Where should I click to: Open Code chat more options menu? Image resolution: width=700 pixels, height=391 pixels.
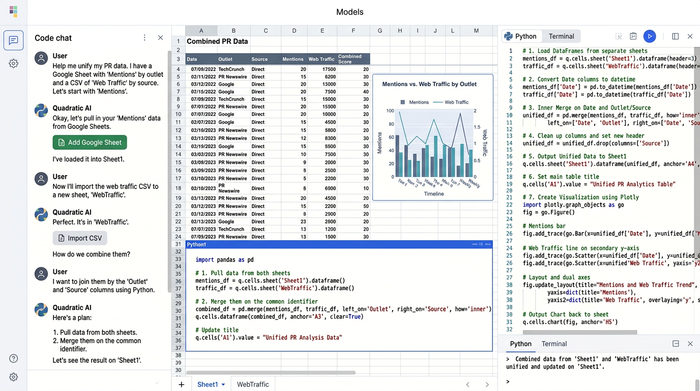tap(144, 38)
